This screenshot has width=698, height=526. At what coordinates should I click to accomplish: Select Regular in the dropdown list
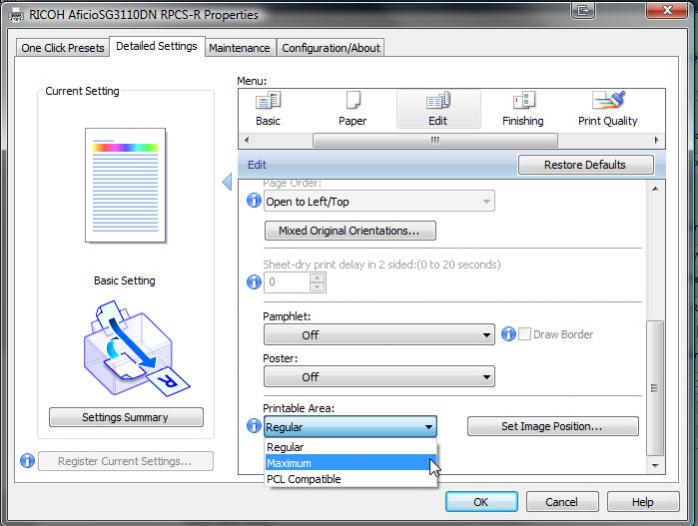[x=351, y=447]
